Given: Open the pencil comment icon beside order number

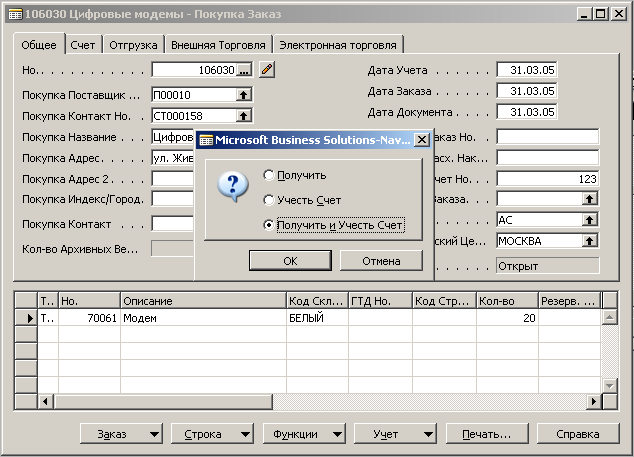Looking at the screenshot, I should [267, 70].
